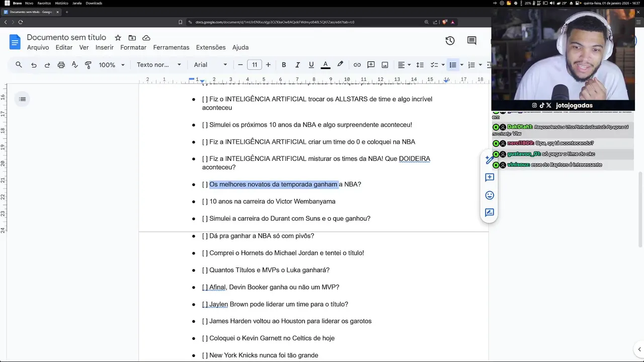Print the document
This screenshot has width=644, height=362.
click(61, 65)
